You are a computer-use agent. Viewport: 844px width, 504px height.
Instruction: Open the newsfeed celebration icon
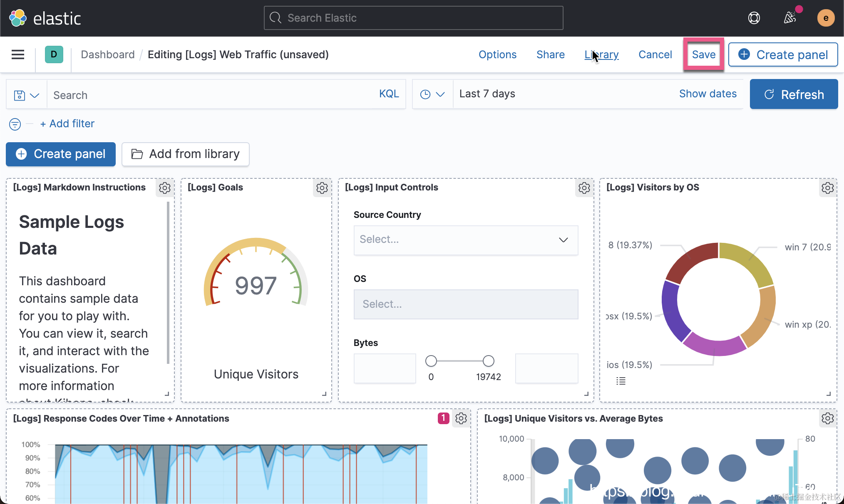coord(789,18)
